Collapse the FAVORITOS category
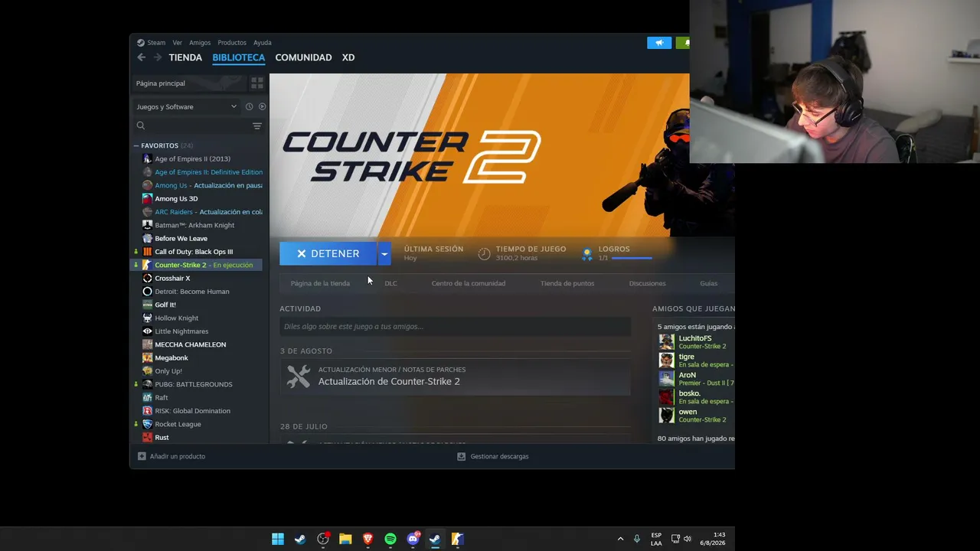 [x=136, y=145]
